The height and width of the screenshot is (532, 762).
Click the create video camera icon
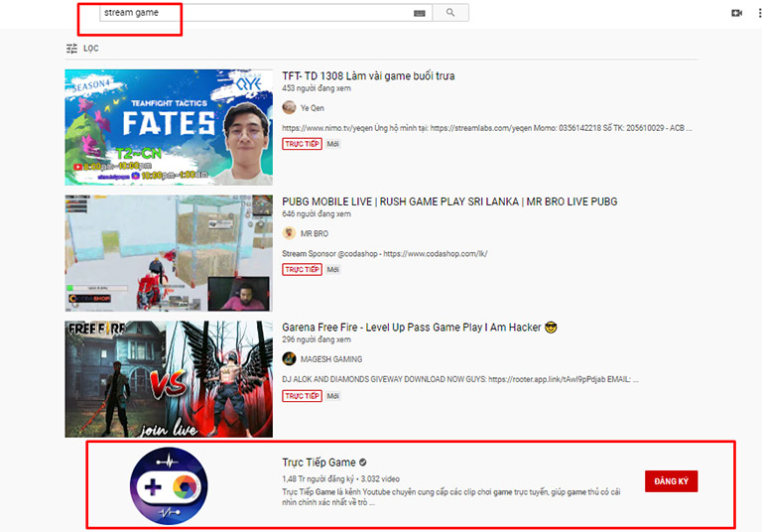(x=737, y=13)
